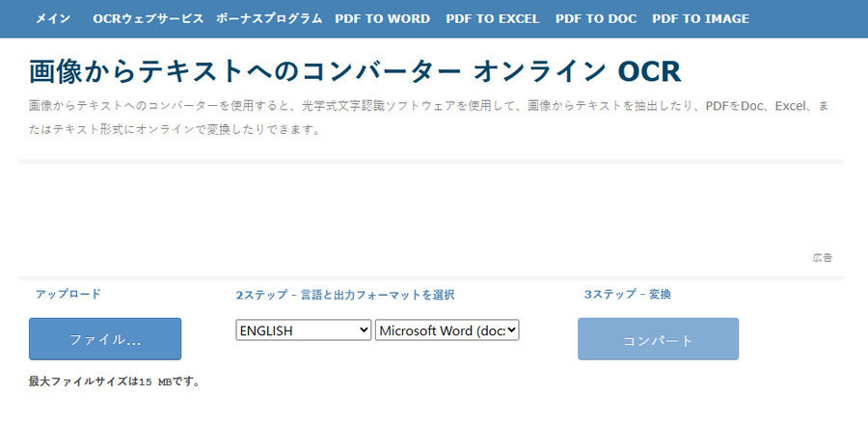Screen dimensions: 868x421
Task: Select PDF TO IMAGE in navigation
Action: (701, 18)
